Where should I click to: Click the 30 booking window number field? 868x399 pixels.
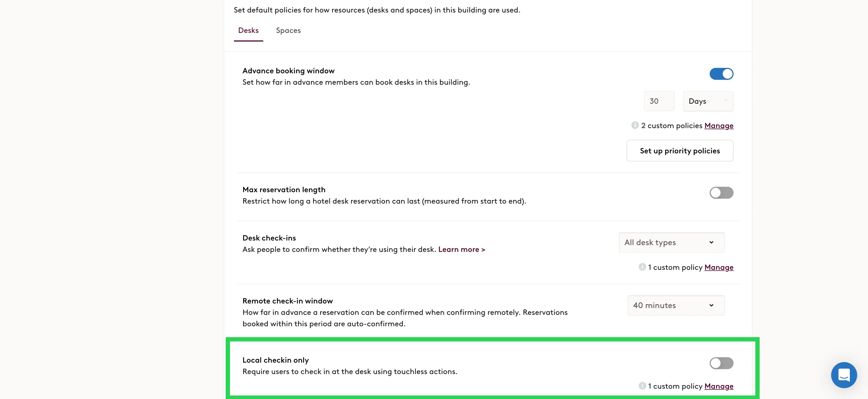[x=659, y=101]
